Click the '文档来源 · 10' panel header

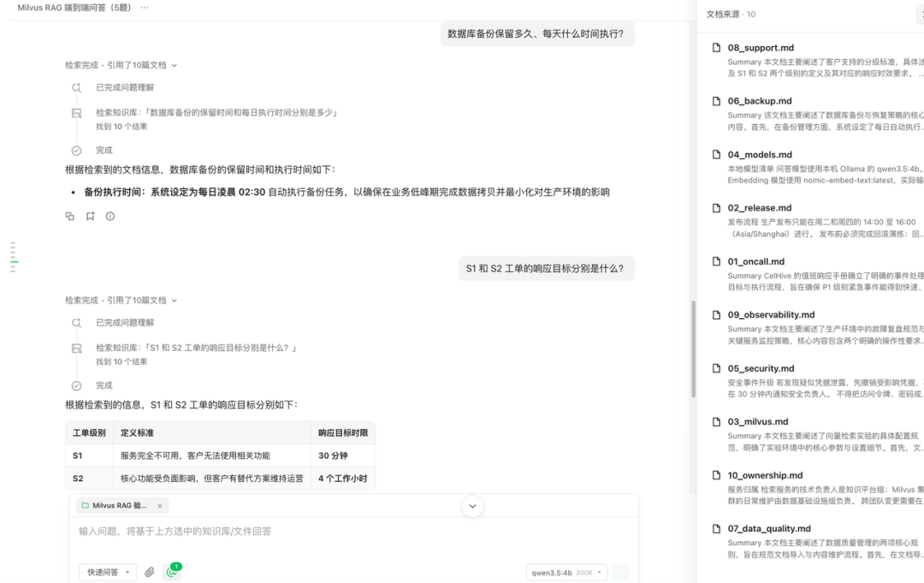(x=731, y=15)
